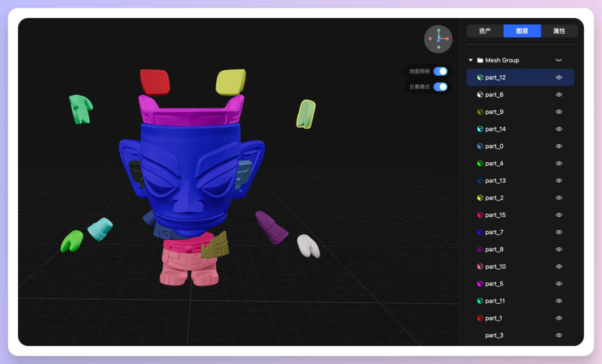Click the cyan cube icon beside part_14
602x364 pixels.
[x=480, y=129]
